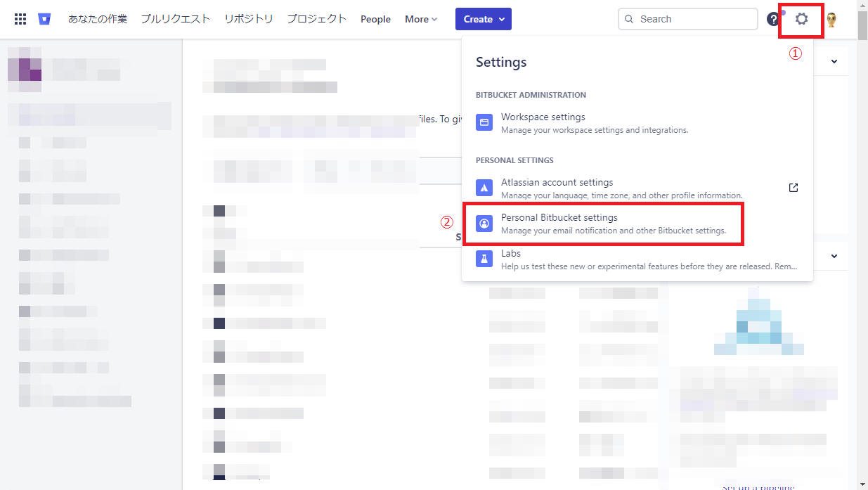
Task: Open the Help question mark icon
Action: click(773, 19)
